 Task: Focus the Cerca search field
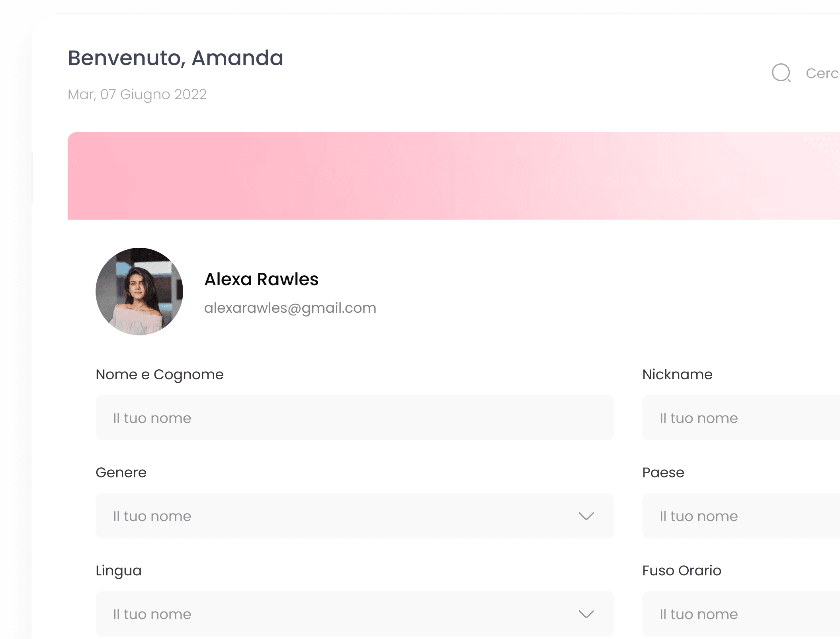pyautogui.click(x=822, y=73)
